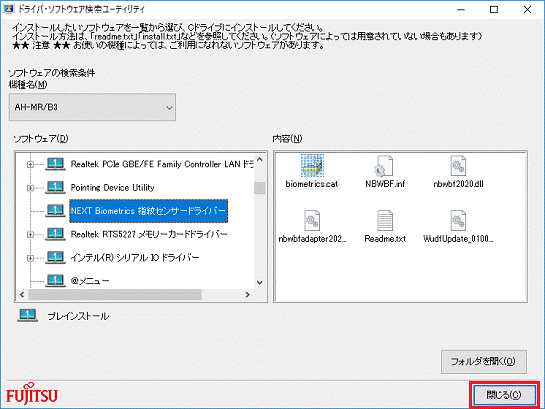
Task: Expand the Realtek PCIe GBE/FE tree node
Action: coord(31,164)
